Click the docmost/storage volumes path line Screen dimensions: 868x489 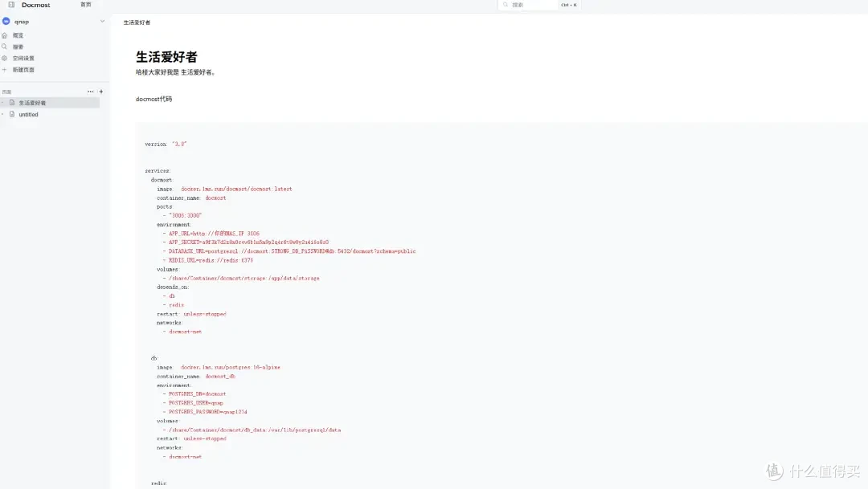[x=241, y=279]
